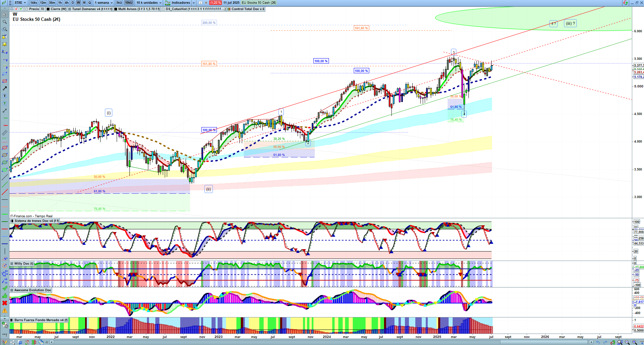Activate the magnifying glass zoom tool
Image resolution: width=644 pixels, height=345 pixels.
[5, 22]
